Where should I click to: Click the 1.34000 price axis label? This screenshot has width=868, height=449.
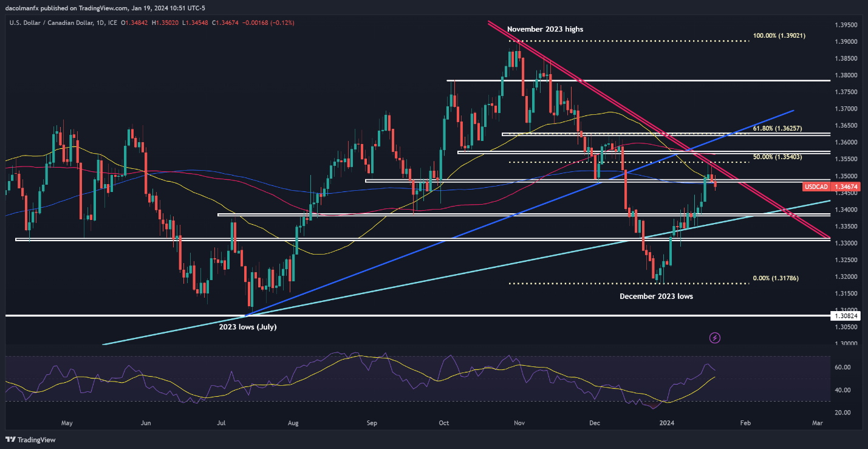845,210
